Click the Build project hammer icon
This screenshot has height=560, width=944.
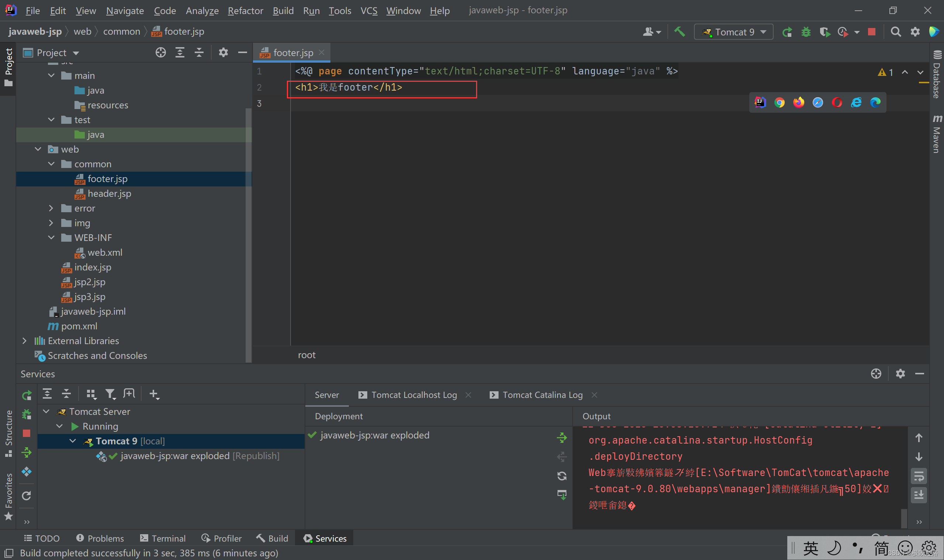(x=679, y=32)
